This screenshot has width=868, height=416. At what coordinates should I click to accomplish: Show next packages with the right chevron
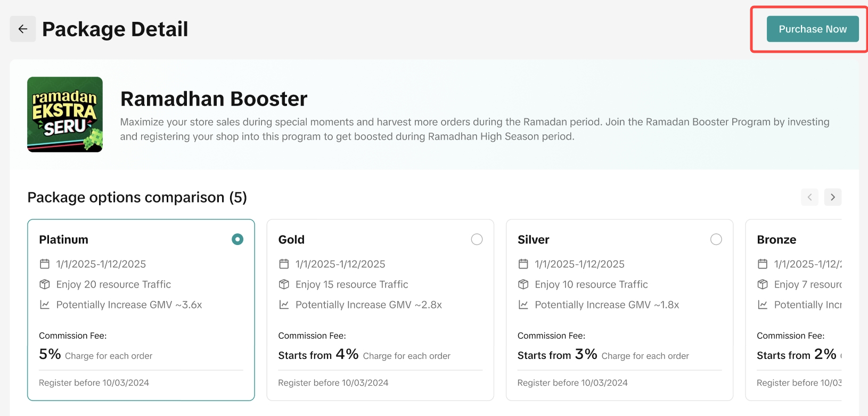(x=833, y=197)
